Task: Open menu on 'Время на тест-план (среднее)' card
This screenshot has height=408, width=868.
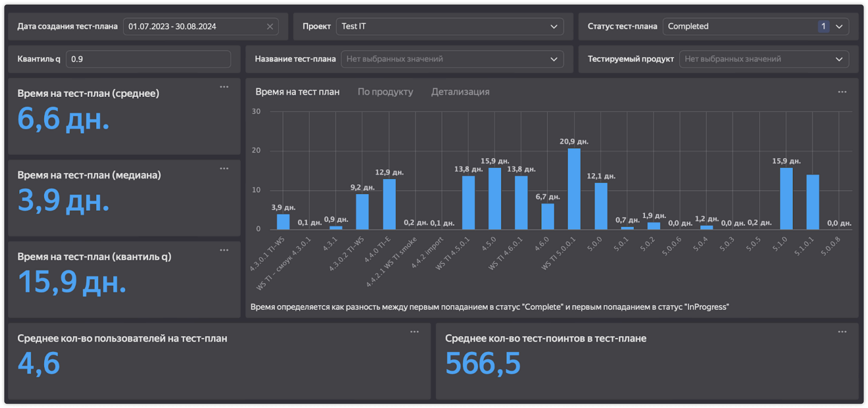Action: point(224,87)
